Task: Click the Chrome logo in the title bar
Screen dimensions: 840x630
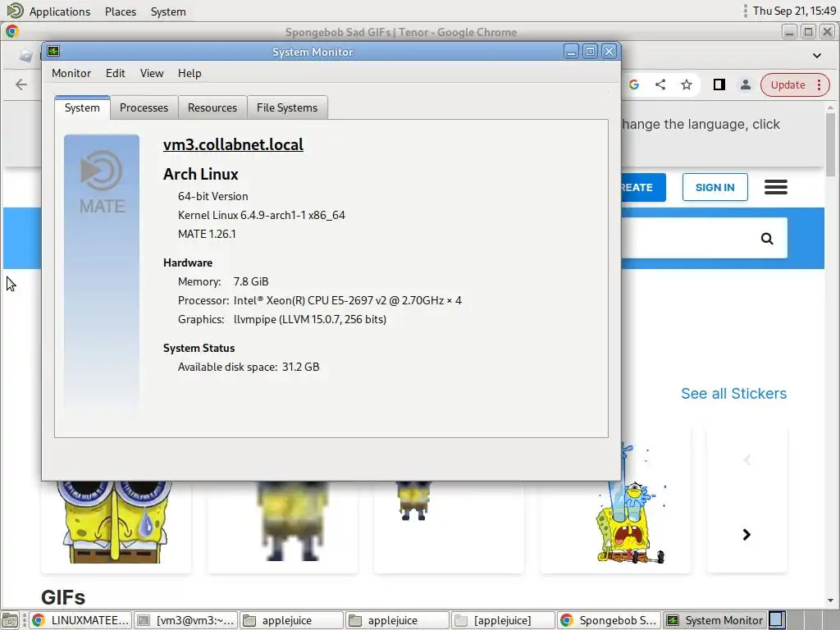Action: click(12, 32)
